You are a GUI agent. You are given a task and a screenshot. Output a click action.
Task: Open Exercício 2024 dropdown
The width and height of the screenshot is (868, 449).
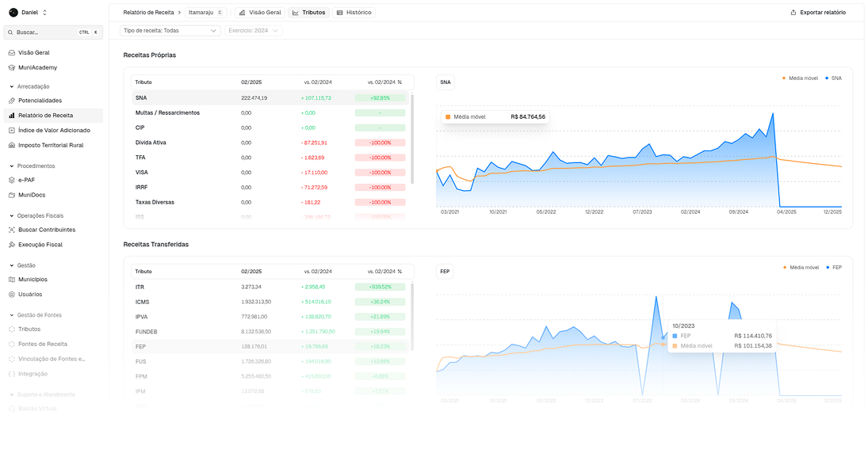pyautogui.click(x=254, y=31)
